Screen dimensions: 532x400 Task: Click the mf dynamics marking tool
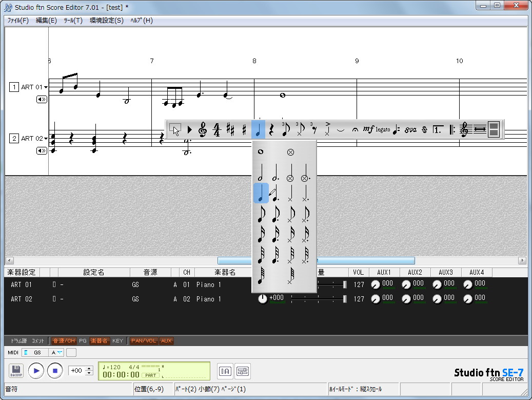click(368, 129)
